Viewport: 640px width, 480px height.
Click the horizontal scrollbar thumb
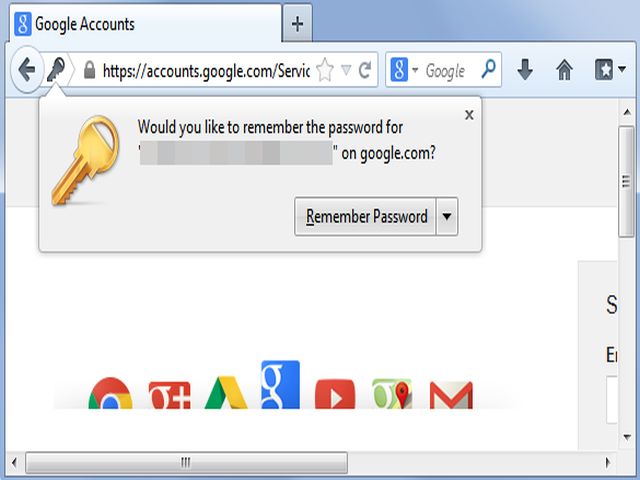(187, 462)
